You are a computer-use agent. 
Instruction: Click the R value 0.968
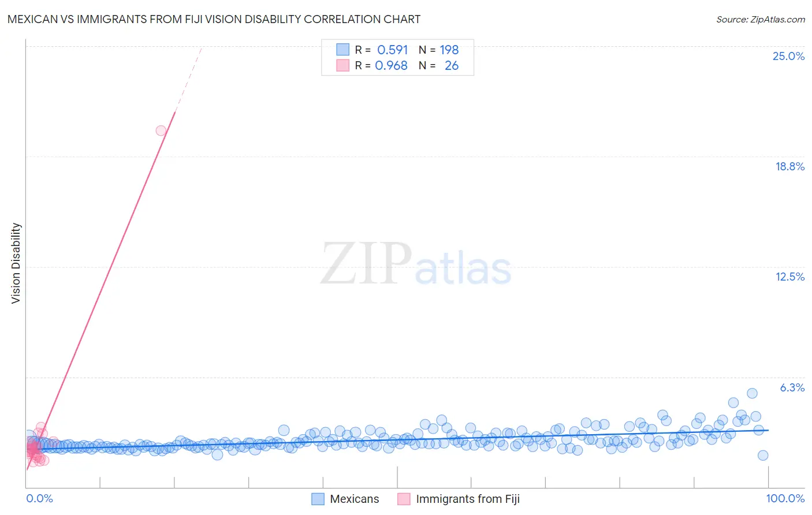(x=392, y=66)
